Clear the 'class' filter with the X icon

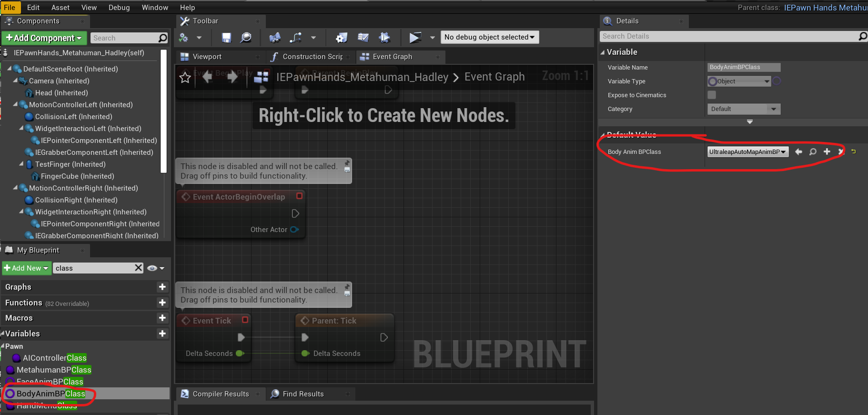138,268
